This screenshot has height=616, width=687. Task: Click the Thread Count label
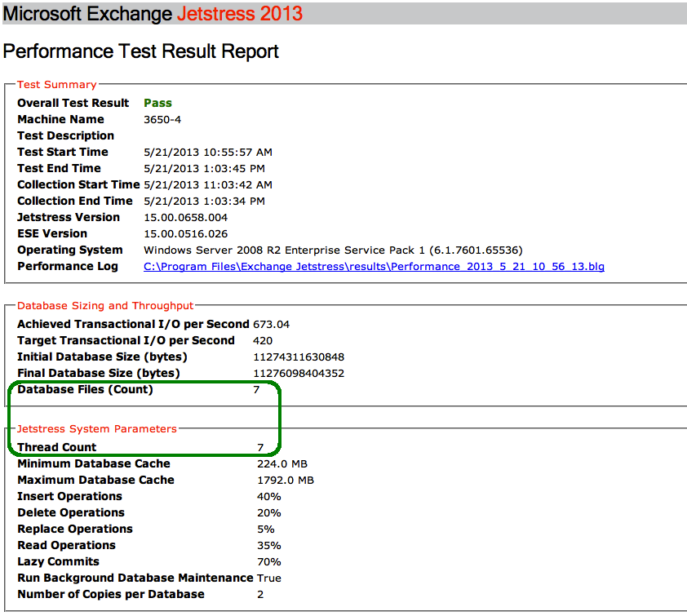[57, 447]
